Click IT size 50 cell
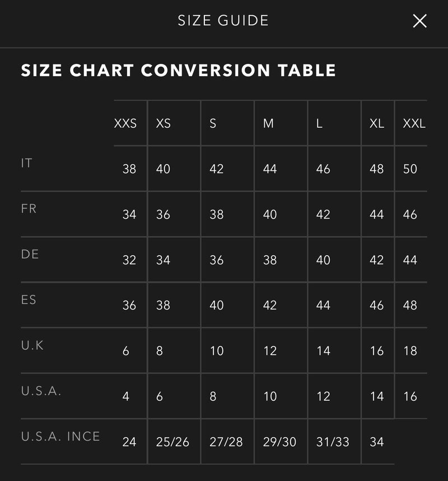This screenshot has height=481, width=448. click(x=410, y=169)
